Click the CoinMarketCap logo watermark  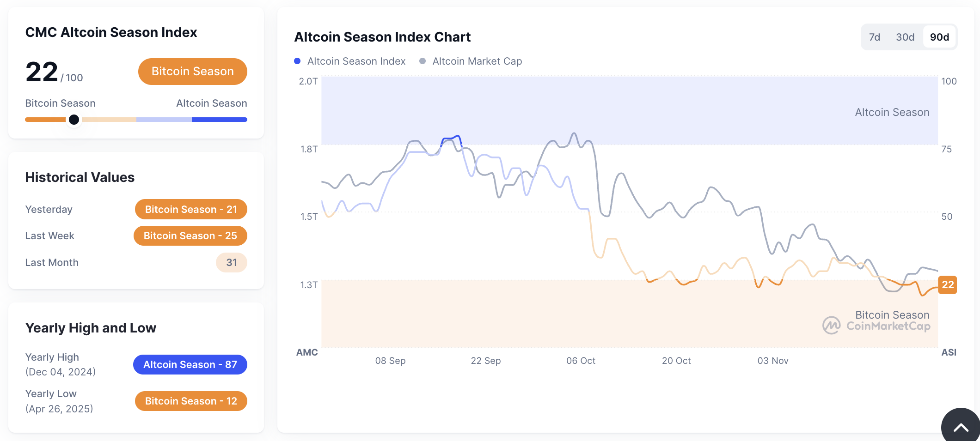(876, 326)
